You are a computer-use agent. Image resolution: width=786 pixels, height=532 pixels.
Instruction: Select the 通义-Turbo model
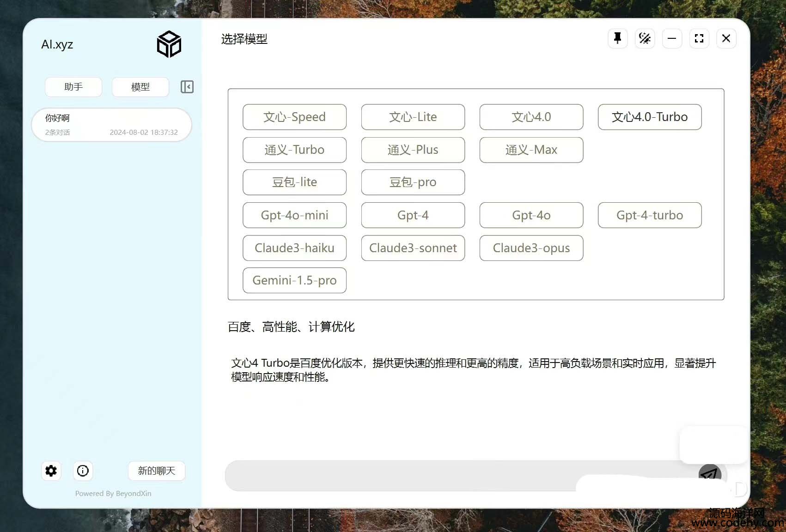pyautogui.click(x=294, y=150)
